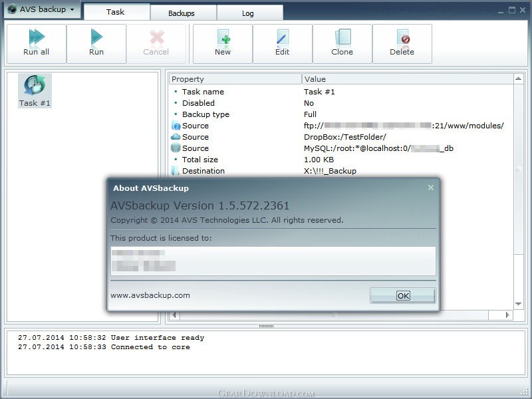532x399 pixels.
Task: Select the Task #1 icon
Action: (x=35, y=86)
